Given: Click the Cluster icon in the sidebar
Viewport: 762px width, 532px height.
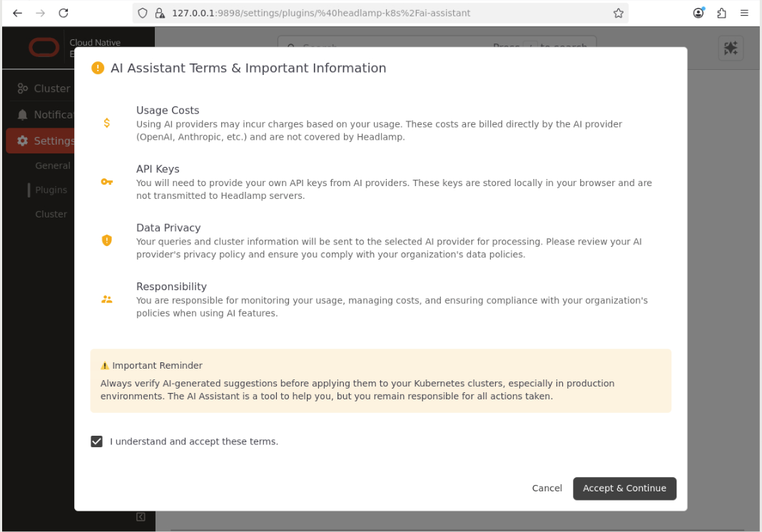Looking at the screenshot, I should point(23,88).
